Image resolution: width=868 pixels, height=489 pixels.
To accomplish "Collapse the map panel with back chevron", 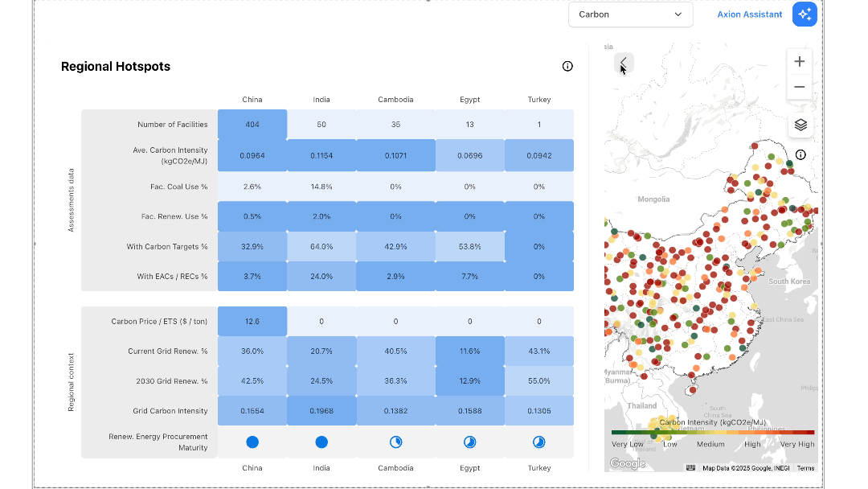I will pyautogui.click(x=624, y=63).
